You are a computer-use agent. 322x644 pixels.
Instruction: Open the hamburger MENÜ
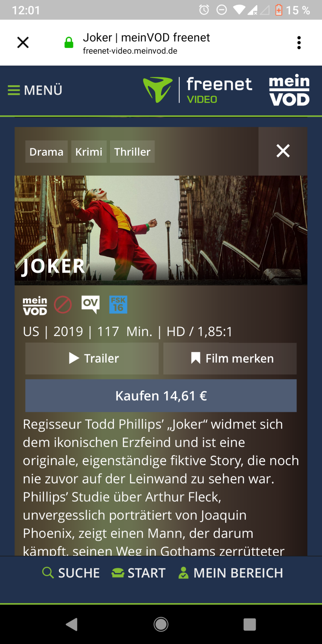point(35,90)
